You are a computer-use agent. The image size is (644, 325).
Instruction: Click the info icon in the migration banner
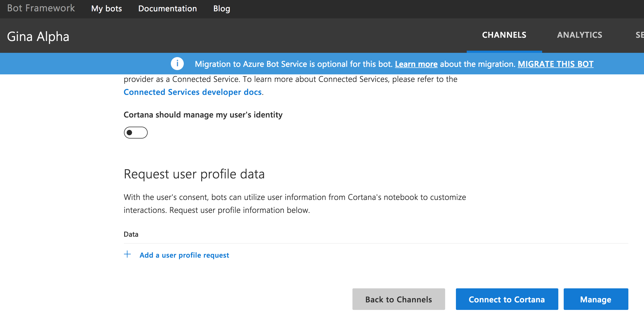click(x=177, y=64)
